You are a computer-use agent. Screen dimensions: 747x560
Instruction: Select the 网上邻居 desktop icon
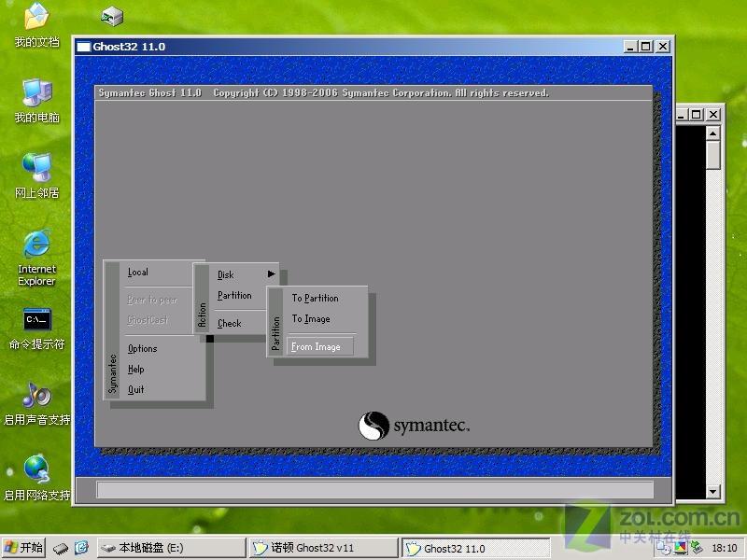tap(36, 176)
